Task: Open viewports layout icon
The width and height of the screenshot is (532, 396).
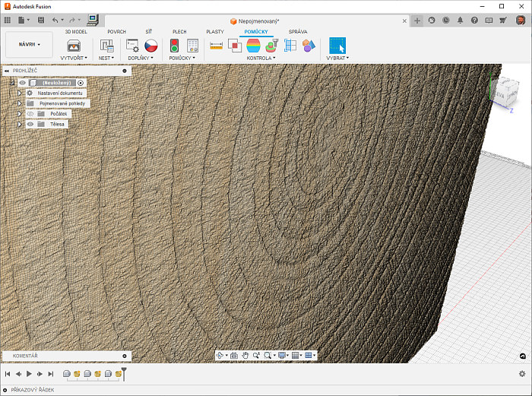Action: pos(309,355)
